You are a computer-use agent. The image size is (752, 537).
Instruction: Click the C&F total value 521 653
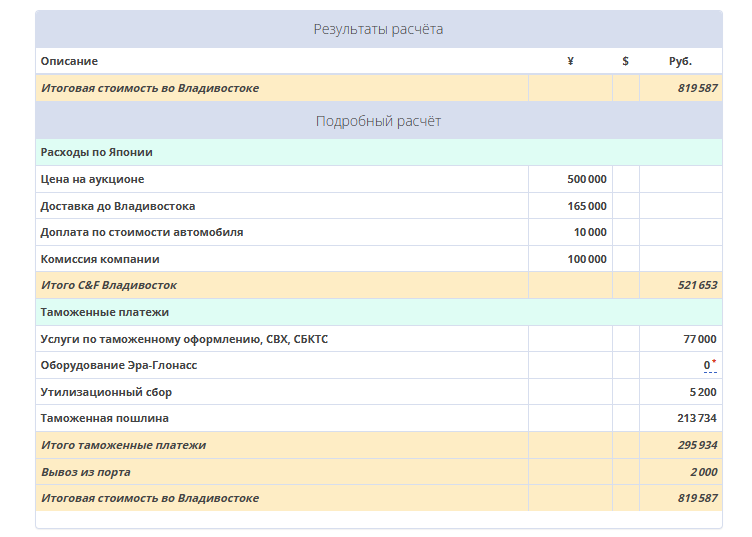697,285
